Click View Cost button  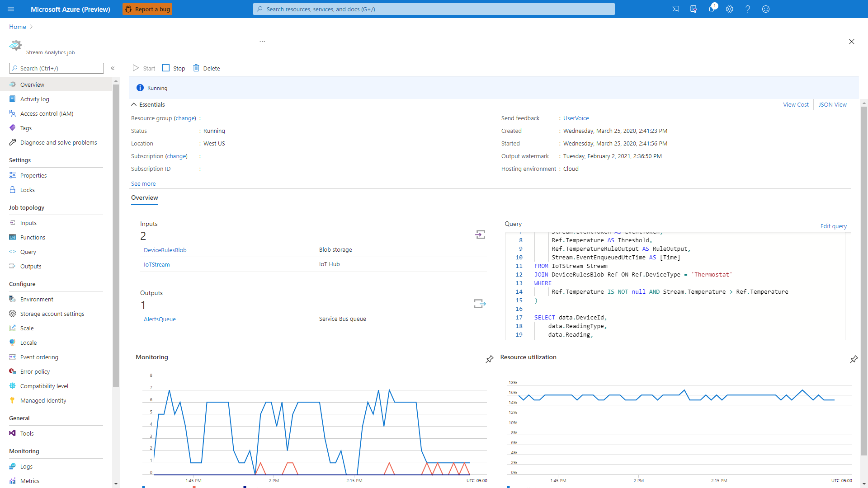[x=796, y=104]
